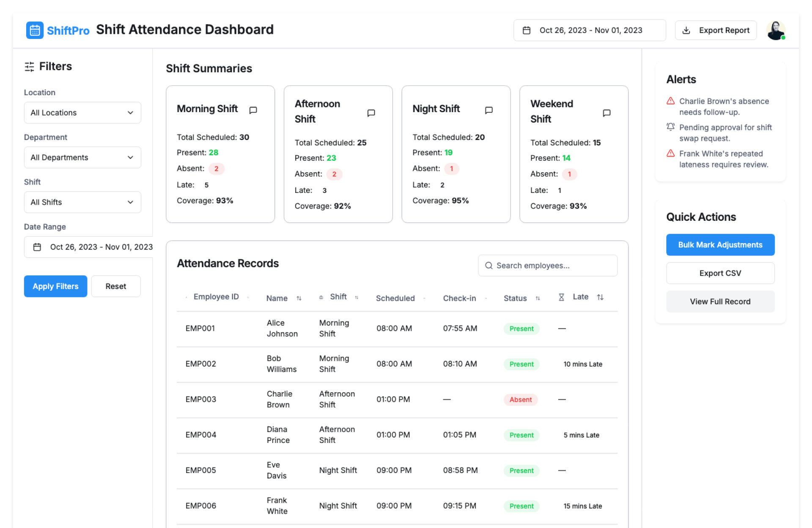The height and width of the screenshot is (528, 812).
Task: Expand the All Locations dropdown
Action: pos(82,113)
